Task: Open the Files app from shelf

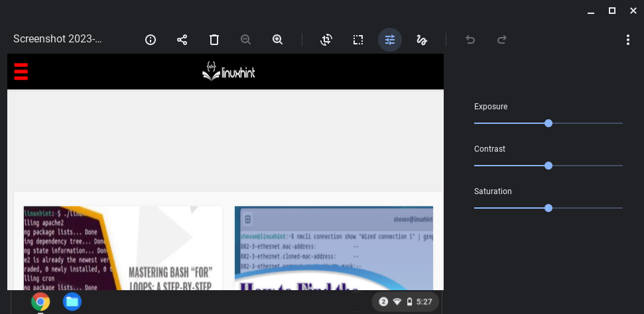Action: [72, 302]
